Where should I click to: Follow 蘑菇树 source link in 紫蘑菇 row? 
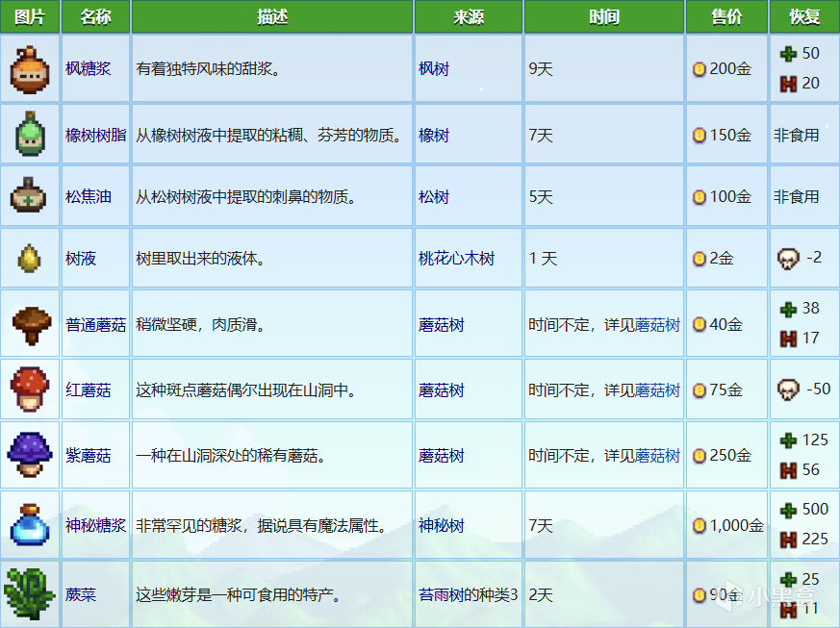[x=442, y=456]
